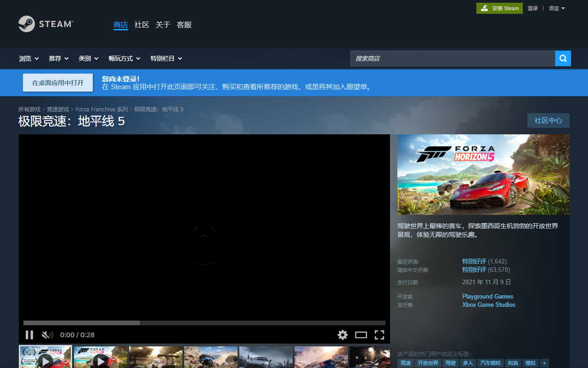Open the 语言 dropdown
The height and width of the screenshot is (368, 588).
click(x=557, y=8)
